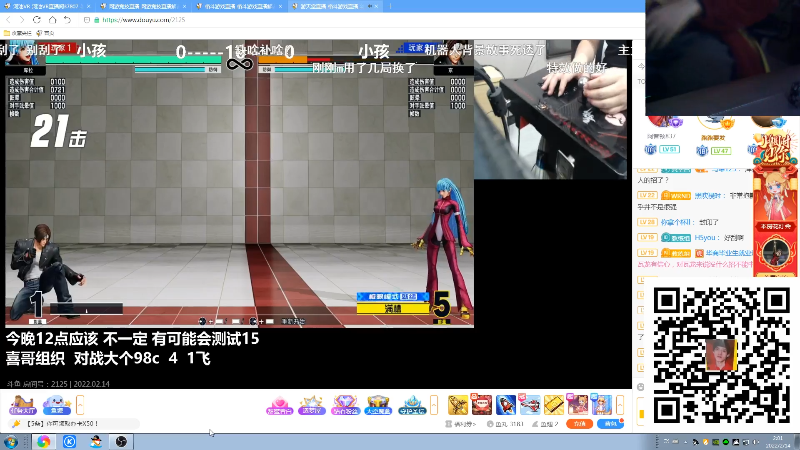Image resolution: width=800 pixels, height=450 pixels.
Task: Close the first browser tab
Action: [88, 6]
